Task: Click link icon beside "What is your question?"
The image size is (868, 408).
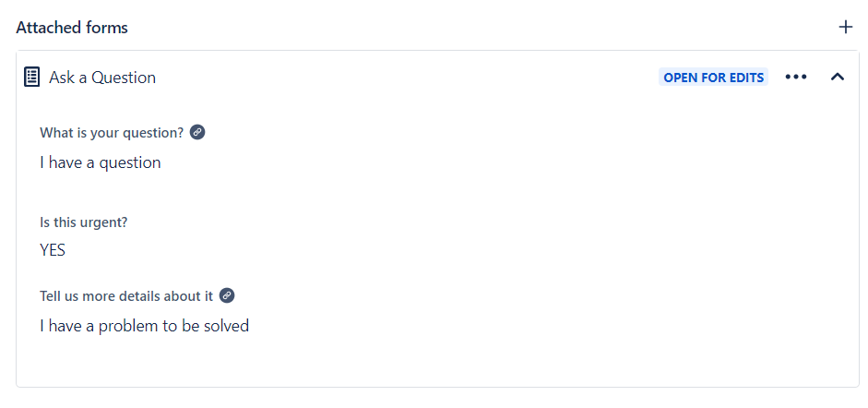Action: 197,132
